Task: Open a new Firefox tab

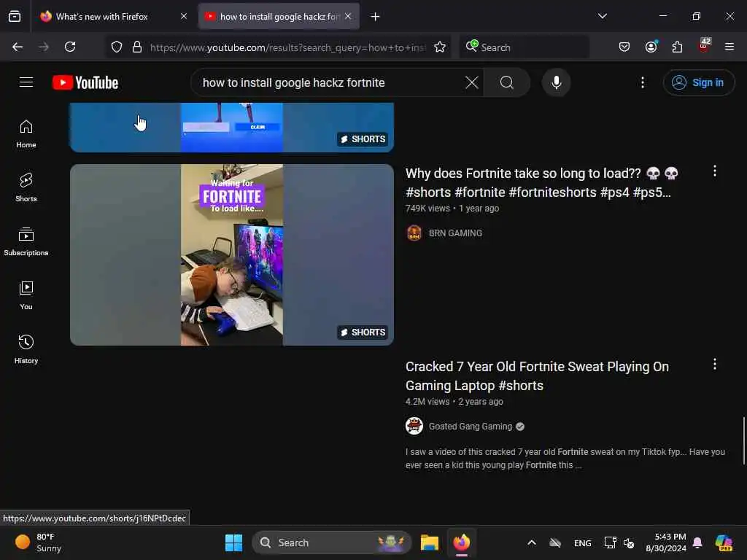Action: (x=376, y=17)
